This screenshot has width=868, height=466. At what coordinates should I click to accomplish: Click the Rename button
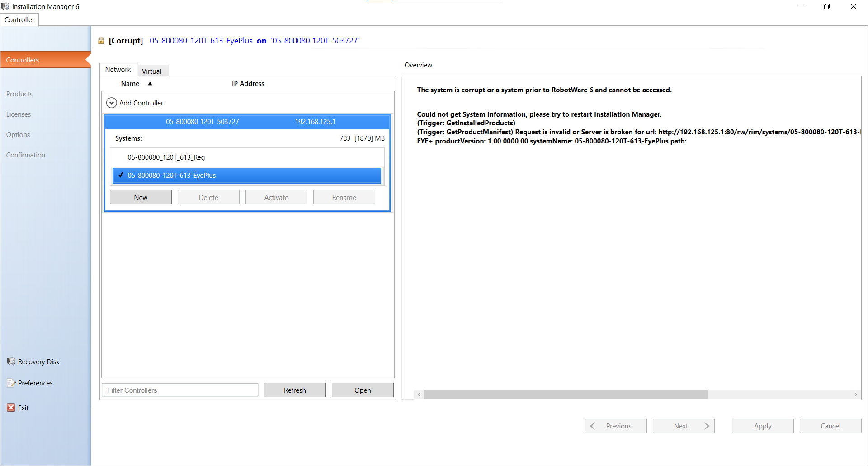(344, 197)
